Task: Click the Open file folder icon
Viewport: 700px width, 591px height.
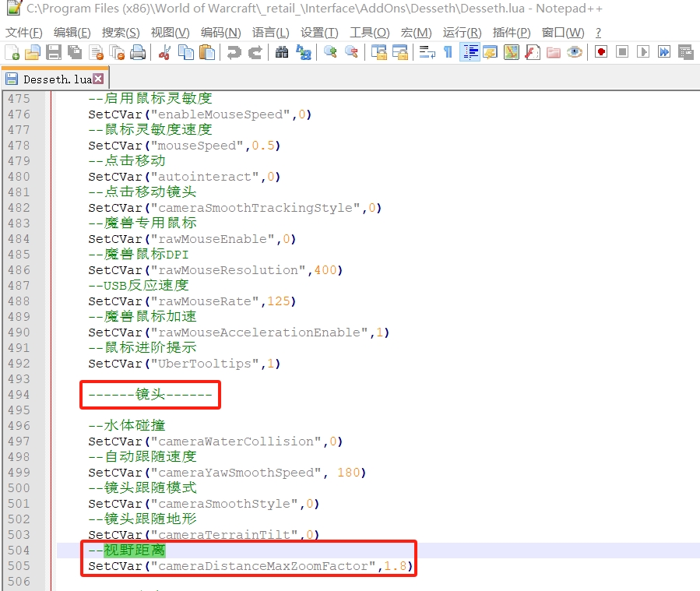Action: coord(32,52)
